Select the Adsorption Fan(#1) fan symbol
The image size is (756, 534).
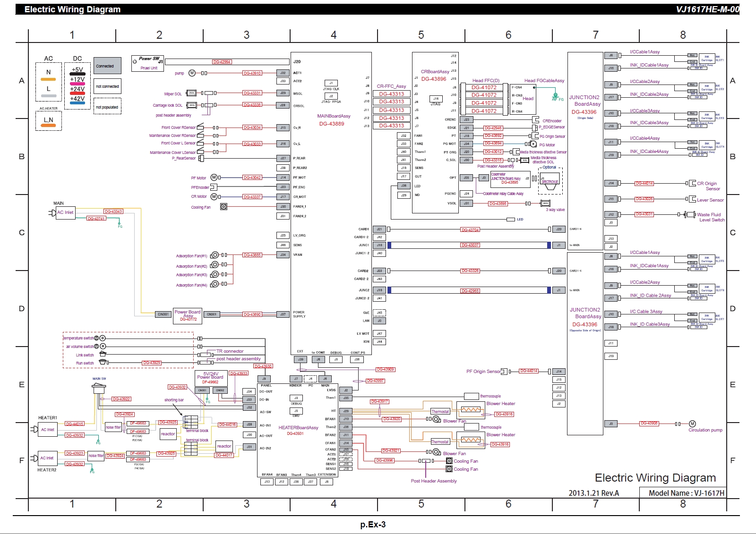215,255
